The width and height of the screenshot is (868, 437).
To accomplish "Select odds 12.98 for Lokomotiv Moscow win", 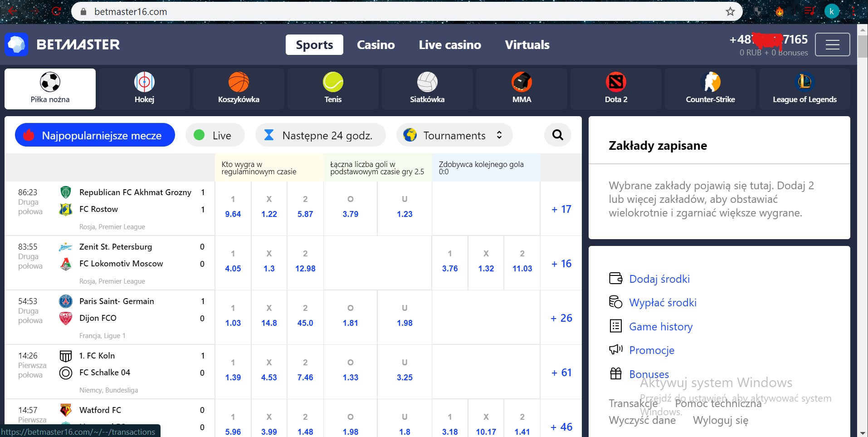I will [305, 263].
